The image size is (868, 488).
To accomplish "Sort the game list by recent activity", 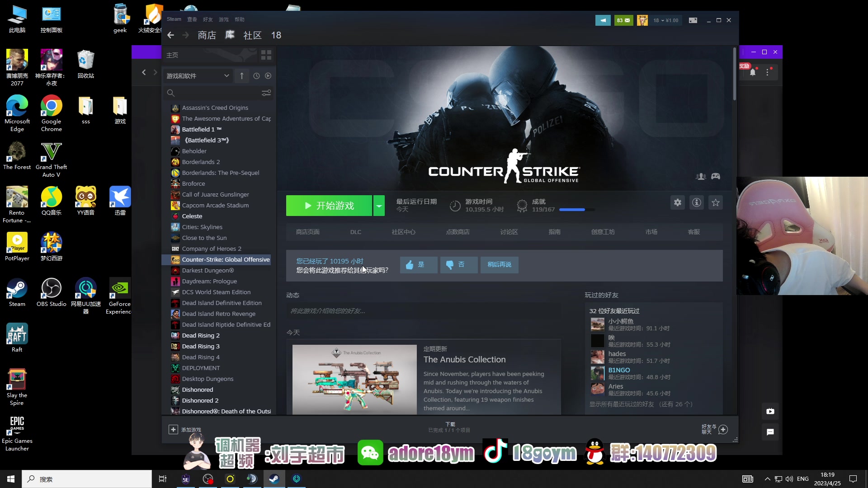I will [x=256, y=76].
